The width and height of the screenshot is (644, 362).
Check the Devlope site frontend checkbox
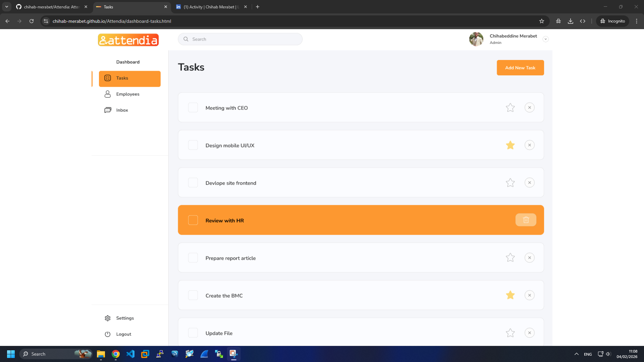tap(193, 182)
